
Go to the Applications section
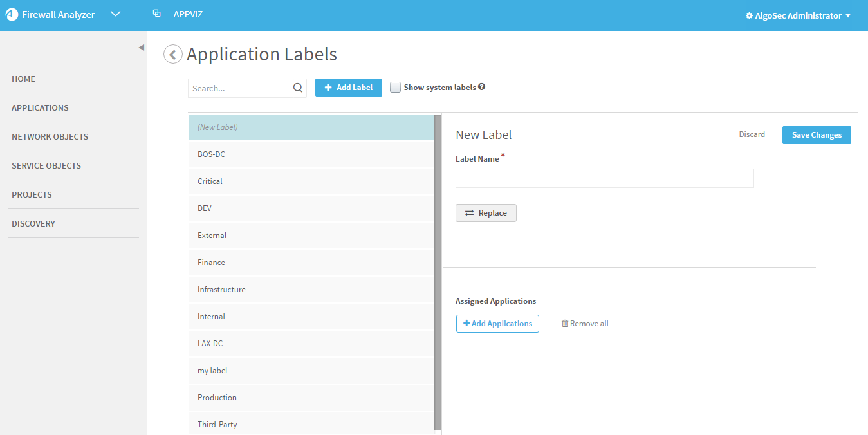pos(40,107)
